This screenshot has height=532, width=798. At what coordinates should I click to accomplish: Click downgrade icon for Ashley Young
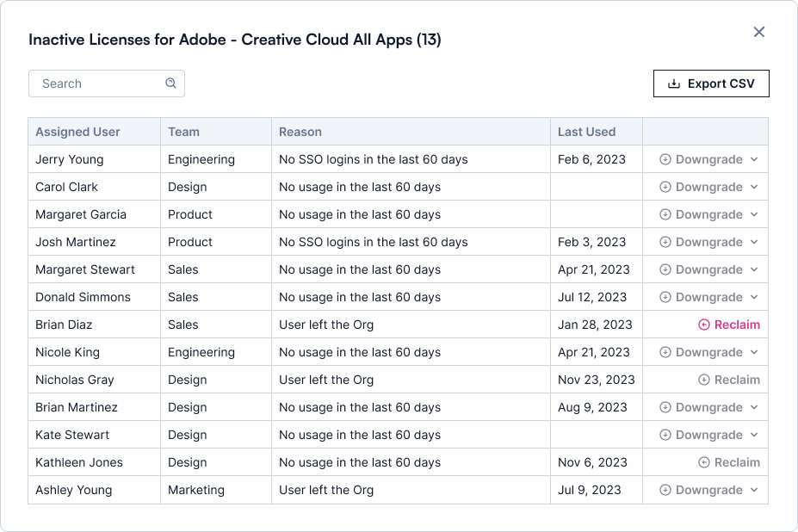click(x=665, y=490)
